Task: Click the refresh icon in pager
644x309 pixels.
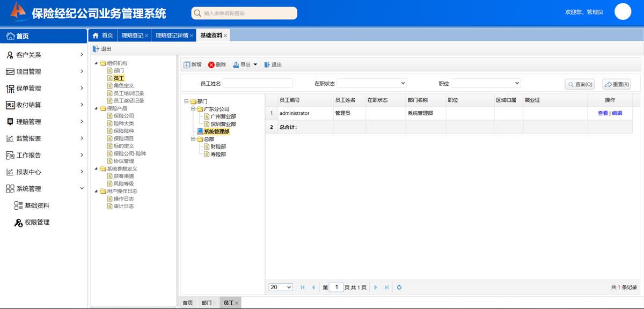Action: click(399, 288)
